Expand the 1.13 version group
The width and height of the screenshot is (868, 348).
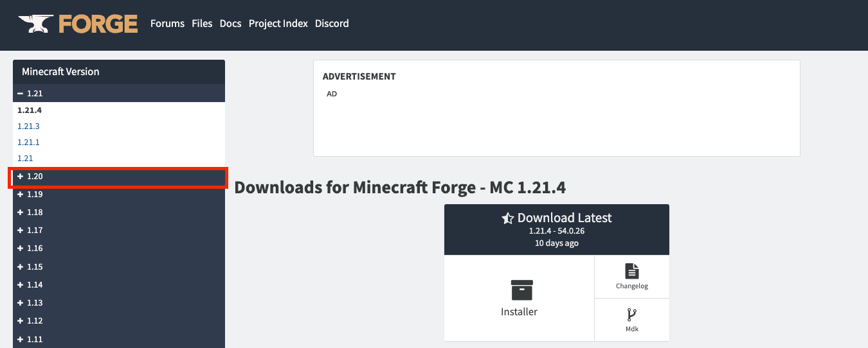coord(119,302)
